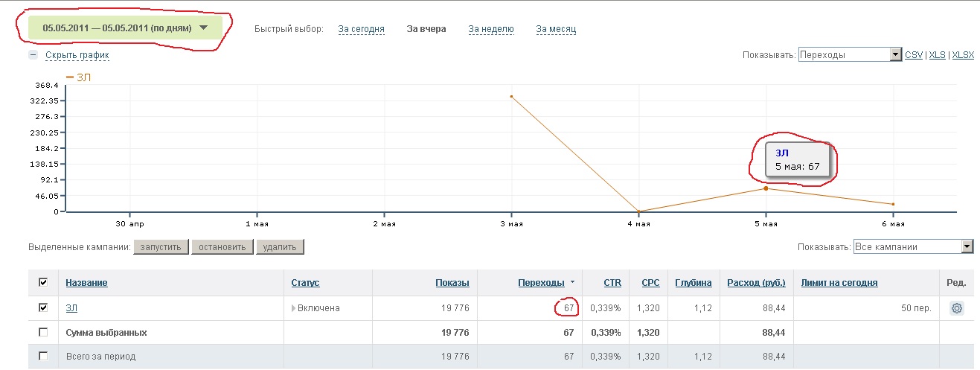The height and width of the screenshot is (370, 980).
Task: Check the Всего за период checkbox
Action: [43, 357]
